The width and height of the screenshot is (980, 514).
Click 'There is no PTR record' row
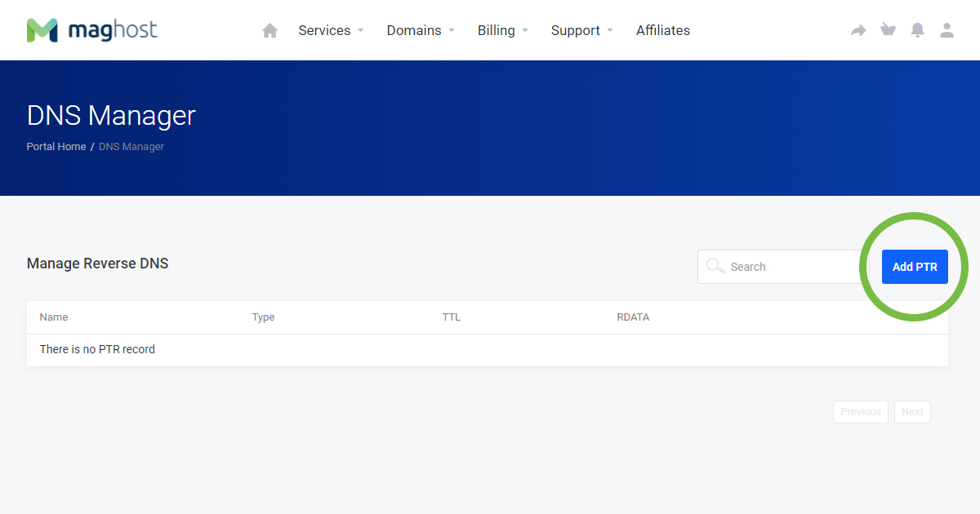pyautogui.click(x=488, y=350)
